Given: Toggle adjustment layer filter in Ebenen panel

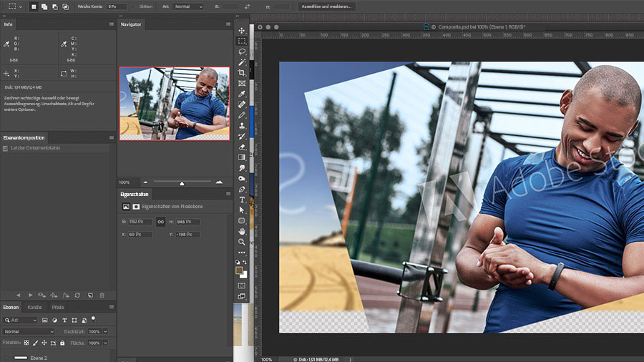Looking at the screenshot, I should coord(54,320).
